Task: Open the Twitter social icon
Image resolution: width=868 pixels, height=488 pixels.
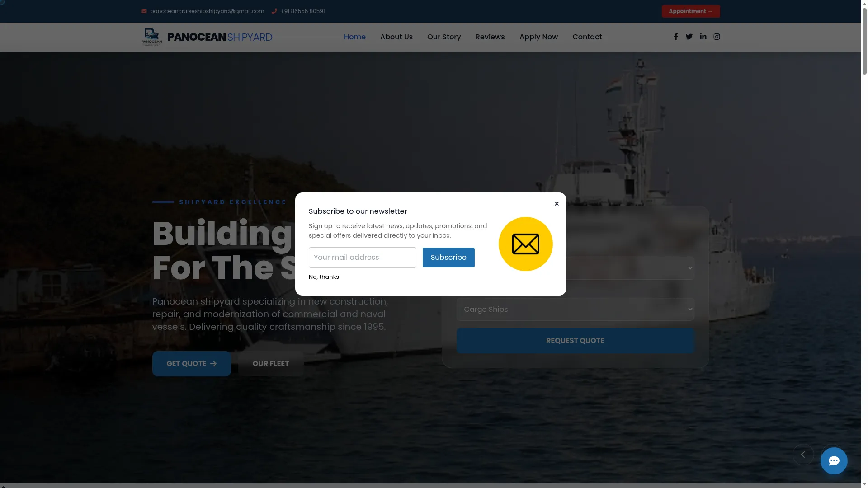Action: 689,37
